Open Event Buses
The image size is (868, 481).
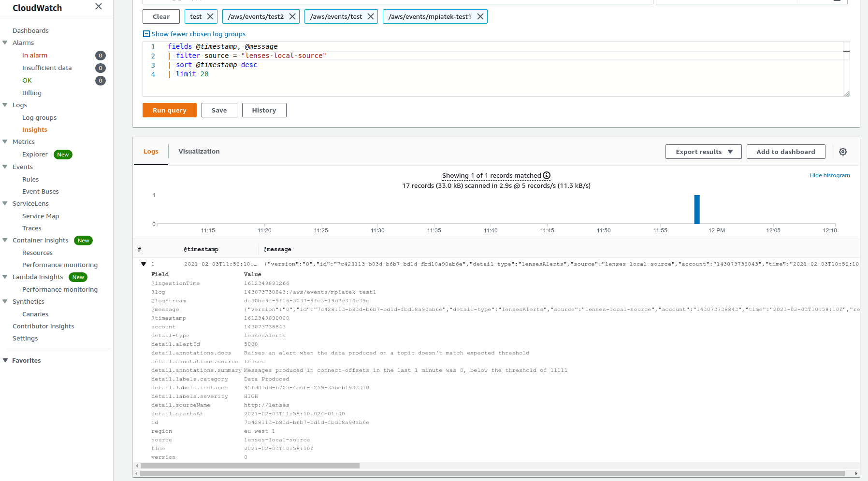click(41, 191)
